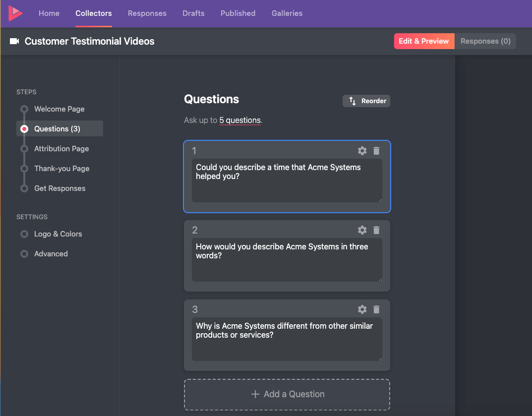Viewport: 532px width, 416px height.
Task: Select the Thank-you Page step circle
Action: (24, 169)
